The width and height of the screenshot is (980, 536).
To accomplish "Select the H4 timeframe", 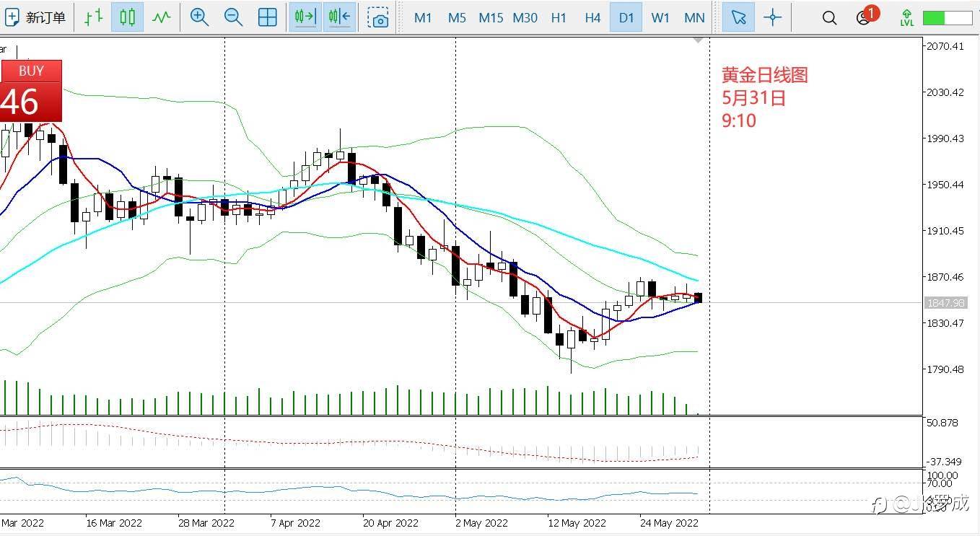I will [x=592, y=17].
